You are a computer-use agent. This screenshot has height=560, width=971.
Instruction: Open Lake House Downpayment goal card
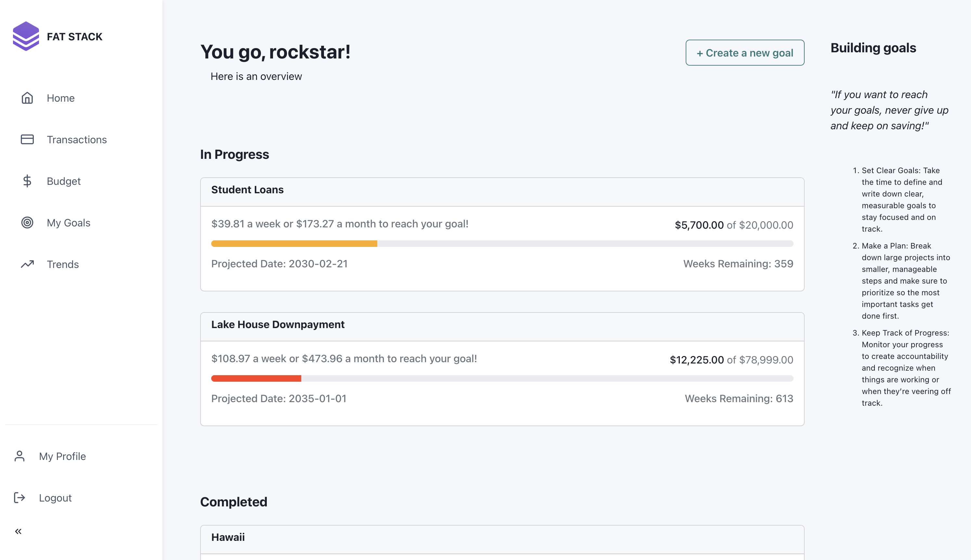click(278, 325)
